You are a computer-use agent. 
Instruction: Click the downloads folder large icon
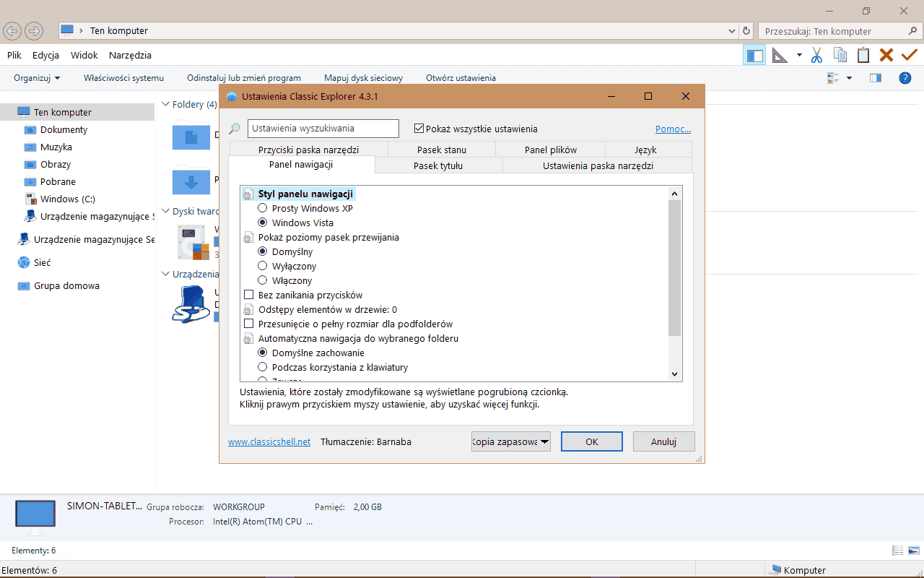(191, 181)
